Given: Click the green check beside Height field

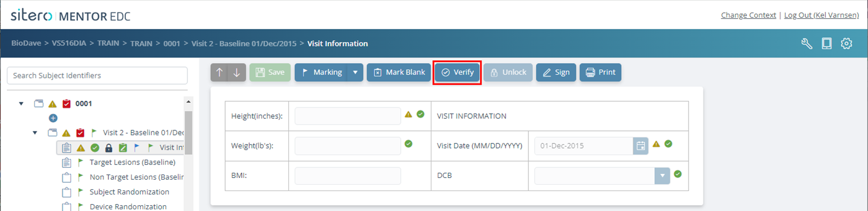Looking at the screenshot, I should pos(420,114).
